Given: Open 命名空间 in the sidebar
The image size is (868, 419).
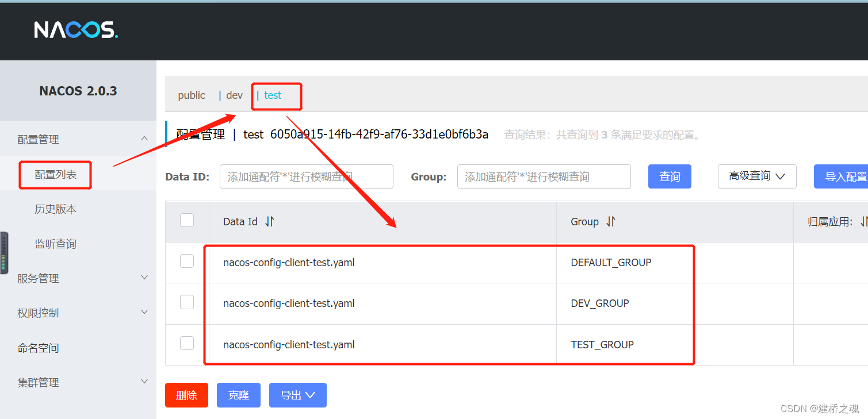Looking at the screenshot, I should 38,348.
